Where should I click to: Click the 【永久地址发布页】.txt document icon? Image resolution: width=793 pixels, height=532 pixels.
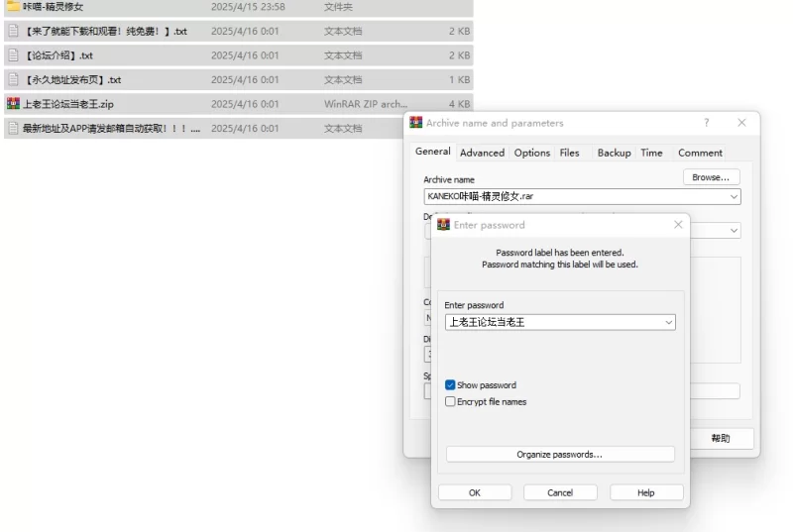[13, 79]
